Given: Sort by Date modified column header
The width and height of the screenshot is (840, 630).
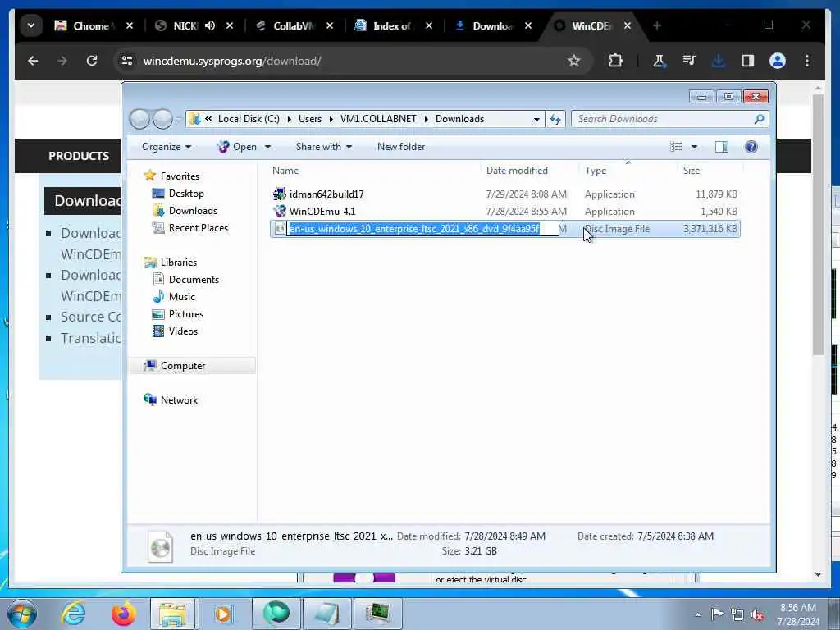Looking at the screenshot, I should click(530, 171).
